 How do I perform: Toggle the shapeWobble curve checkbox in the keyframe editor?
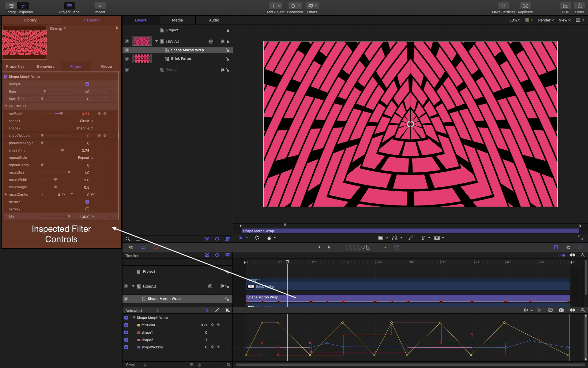[x=126, y=347]
